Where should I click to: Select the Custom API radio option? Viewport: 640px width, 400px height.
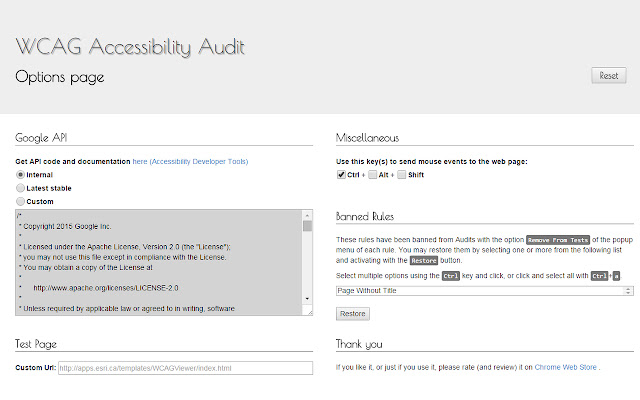point(21,201)
